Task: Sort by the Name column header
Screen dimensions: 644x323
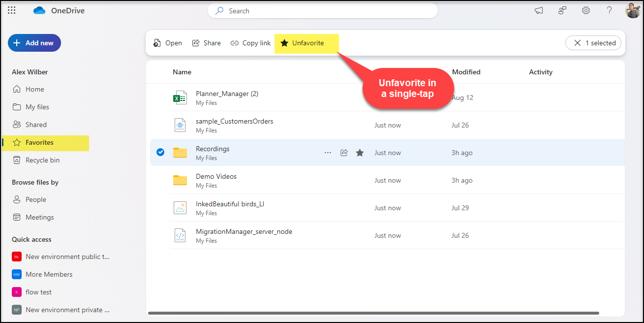Action: (182, 72)
